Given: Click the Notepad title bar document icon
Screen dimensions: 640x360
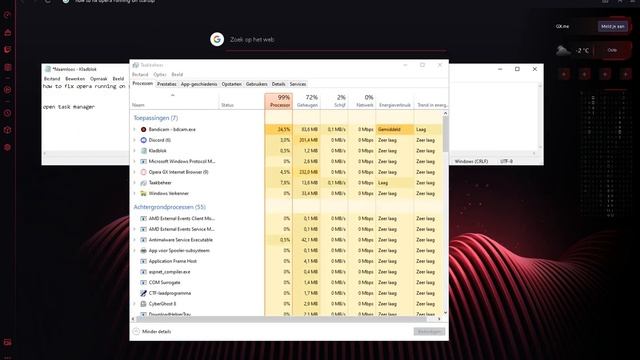Looking at the screenshot, I should [48, 69].
